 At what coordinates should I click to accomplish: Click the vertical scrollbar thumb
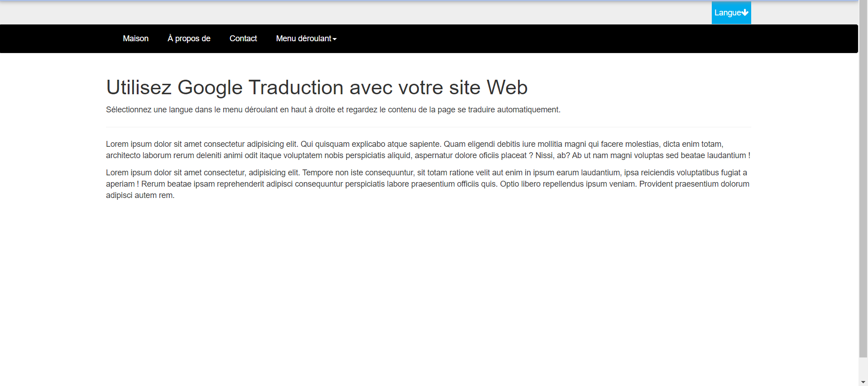coord(863,179)
